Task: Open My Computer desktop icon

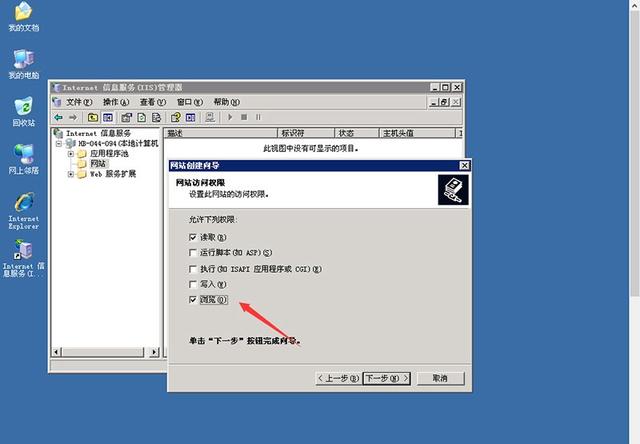Action: pos(24,64)
